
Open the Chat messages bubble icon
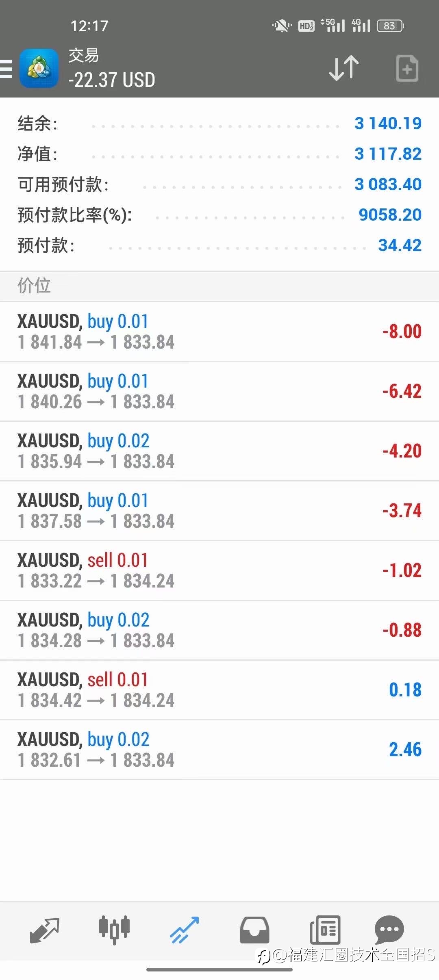tap(389, 930)
